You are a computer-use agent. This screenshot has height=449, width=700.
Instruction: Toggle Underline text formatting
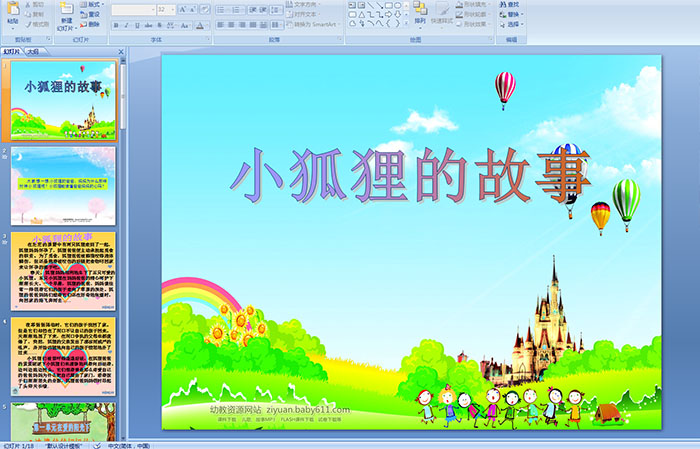coord(137,25)
